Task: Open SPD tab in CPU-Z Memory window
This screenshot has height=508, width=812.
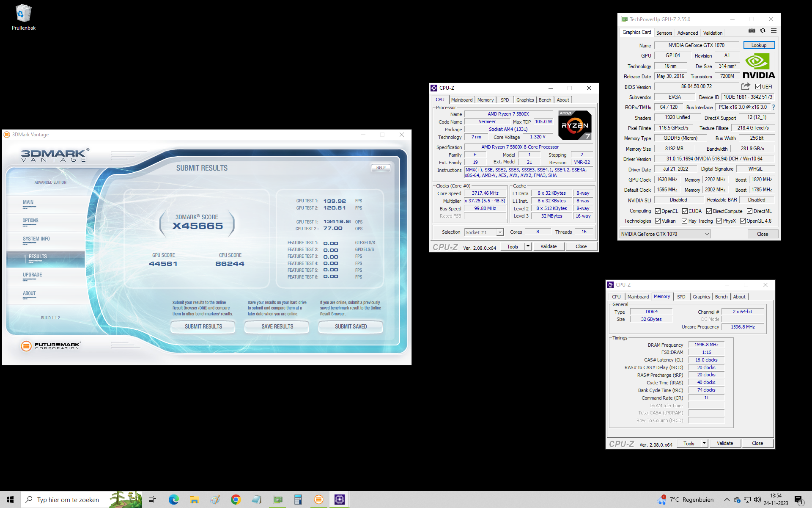Action: click(x=681, y=297)
